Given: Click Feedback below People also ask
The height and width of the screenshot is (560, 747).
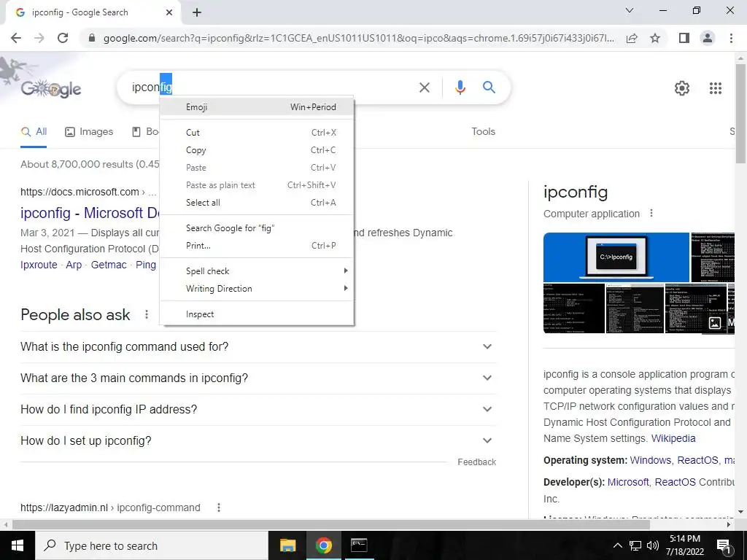Looking at the screenshot, I should point(476,462).
